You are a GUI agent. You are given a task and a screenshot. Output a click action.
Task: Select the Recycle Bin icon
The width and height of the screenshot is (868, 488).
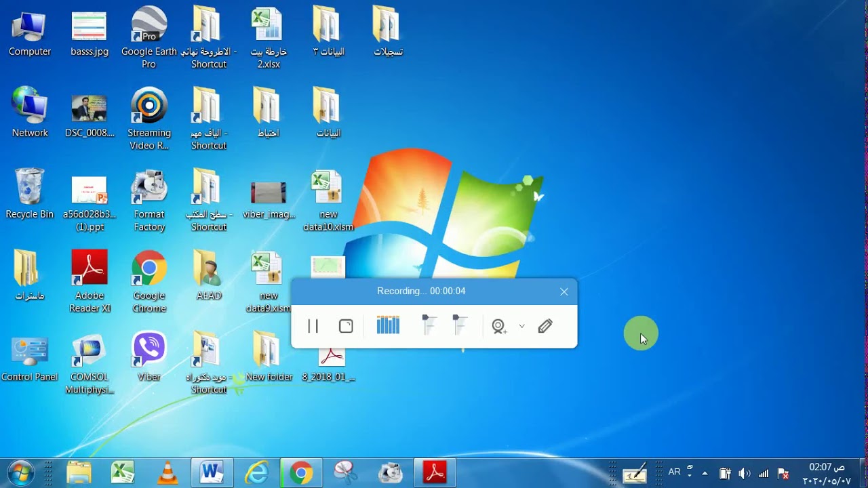(30, 194)
